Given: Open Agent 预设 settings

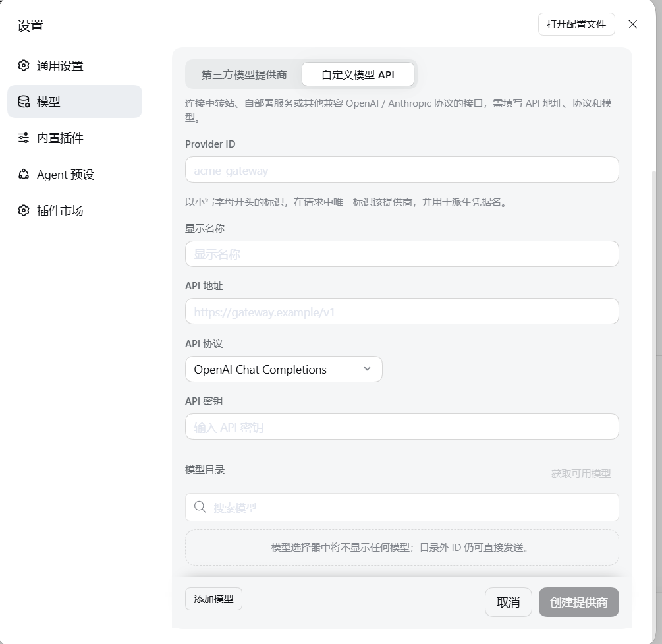Looking at the screenshot, I should tap(74, 174).
